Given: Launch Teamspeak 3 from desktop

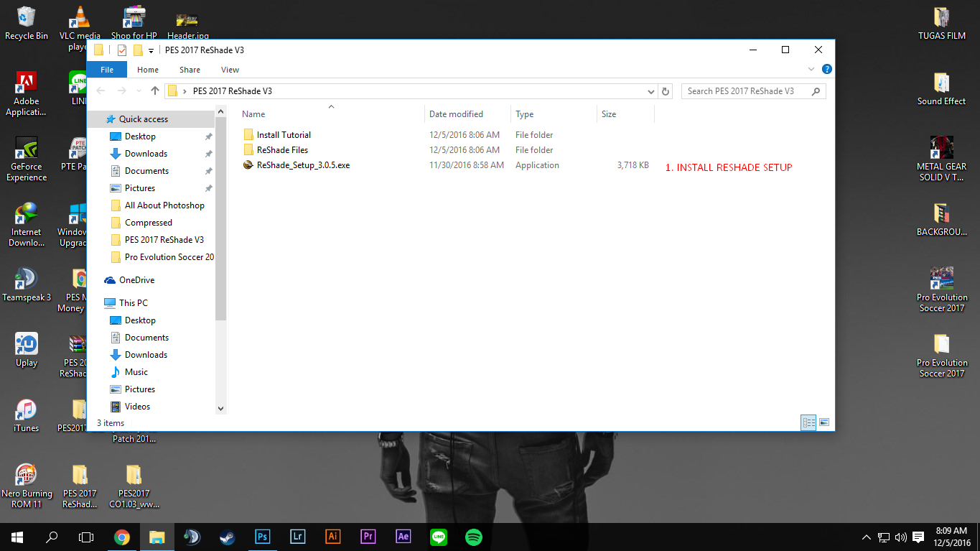Looking at the screenshot, I should [27, 284].
